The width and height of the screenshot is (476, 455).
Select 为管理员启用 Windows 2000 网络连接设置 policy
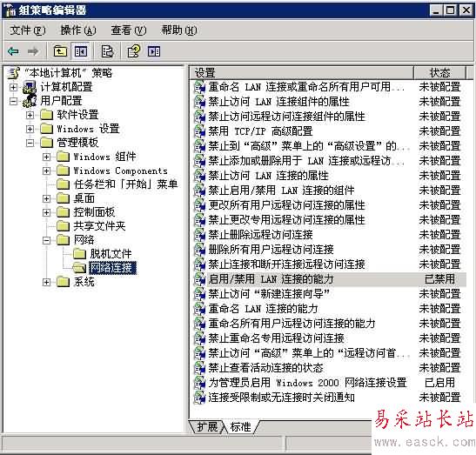(x=307, y=383)
